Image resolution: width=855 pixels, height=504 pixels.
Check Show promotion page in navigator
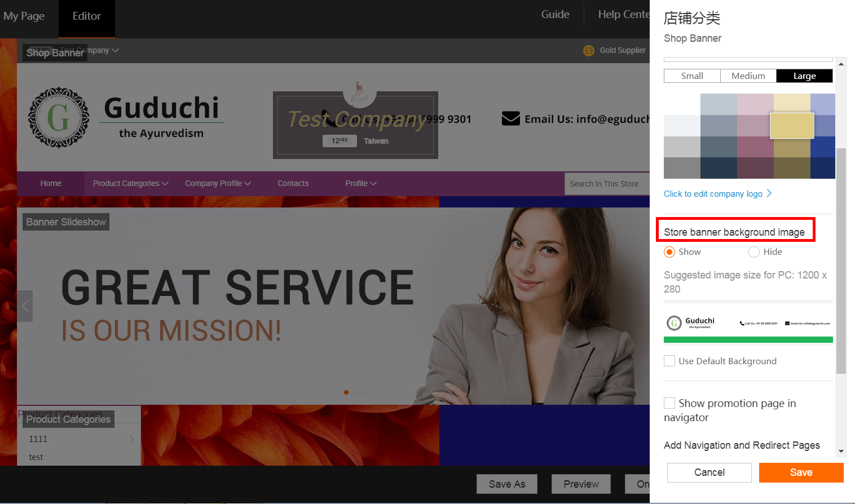tap(669, 403)
